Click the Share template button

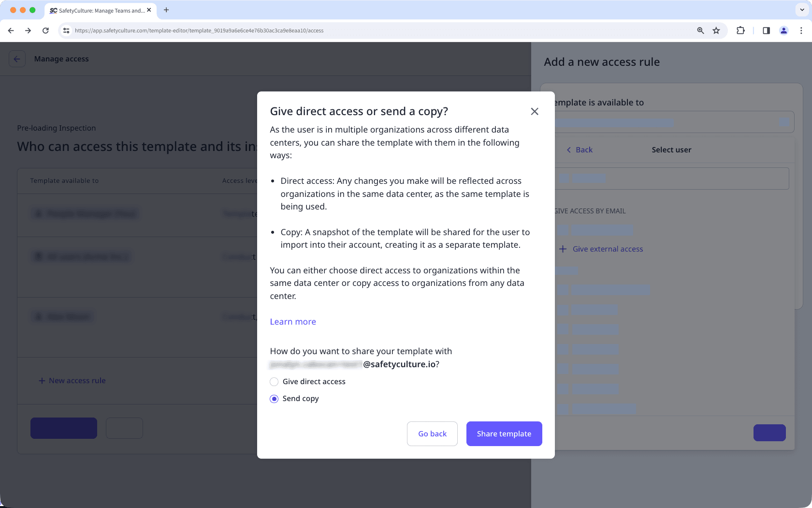pos(504,433)
